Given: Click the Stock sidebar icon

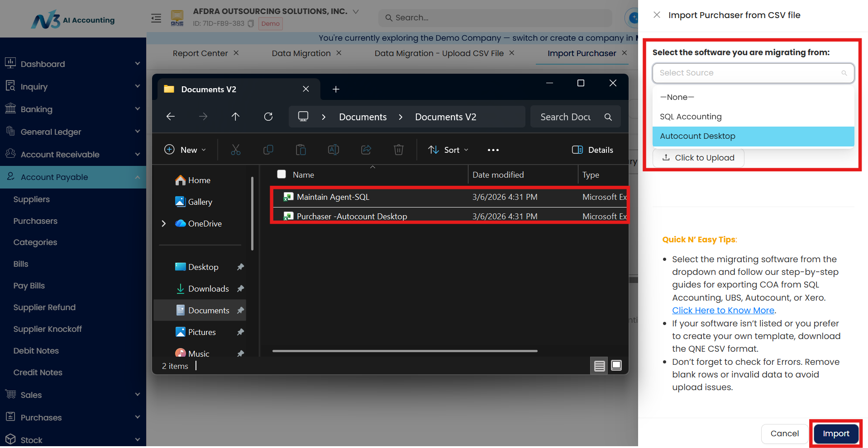Looking at the screenshot, I should pos(10,439).
